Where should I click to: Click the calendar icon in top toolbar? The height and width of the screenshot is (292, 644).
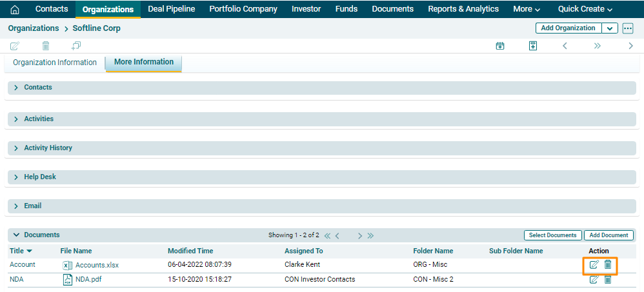(x=500, y=46)
